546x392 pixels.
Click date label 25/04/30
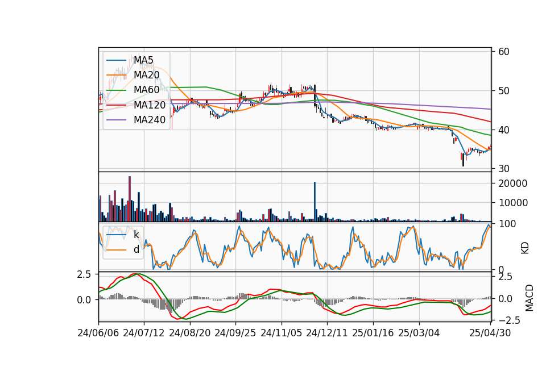[x=490, y=333]
